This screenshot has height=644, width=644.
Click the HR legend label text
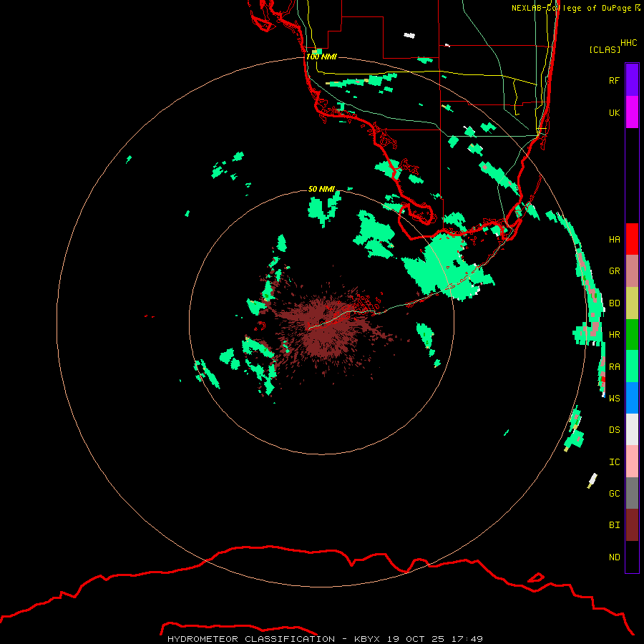[x=614, y=335]
